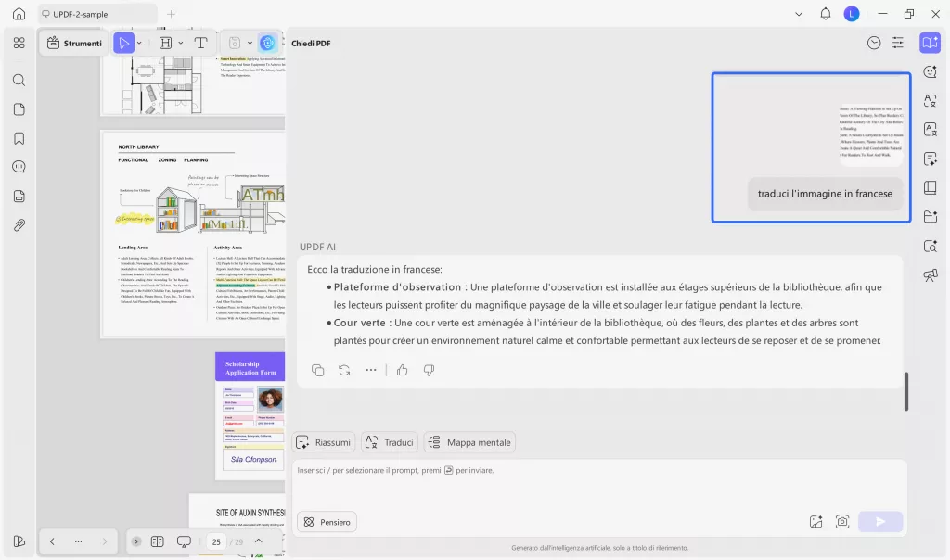Image resolution: width=950 pixels, height=560 pixels.
Task: Open the Scholarship Application Form page thumbnail
Action: (250, 416)
